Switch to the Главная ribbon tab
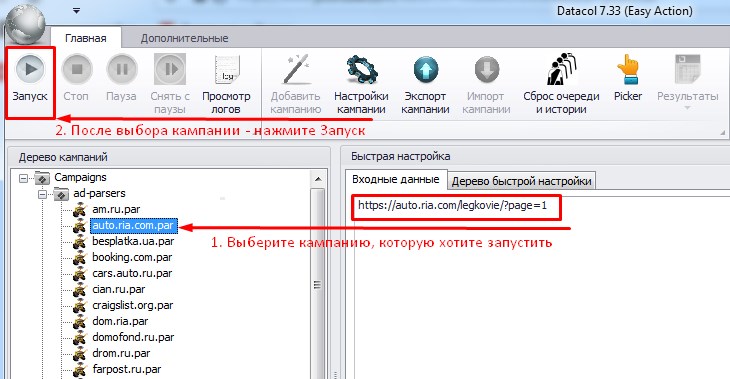The height and width of the screenshot is (379, 730). tap(86, 38)
